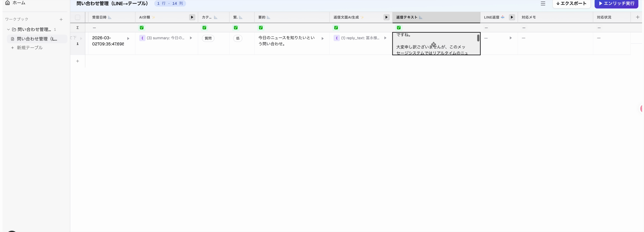
Task: Add a new workbook with plus icon
Action: [61, 19]
